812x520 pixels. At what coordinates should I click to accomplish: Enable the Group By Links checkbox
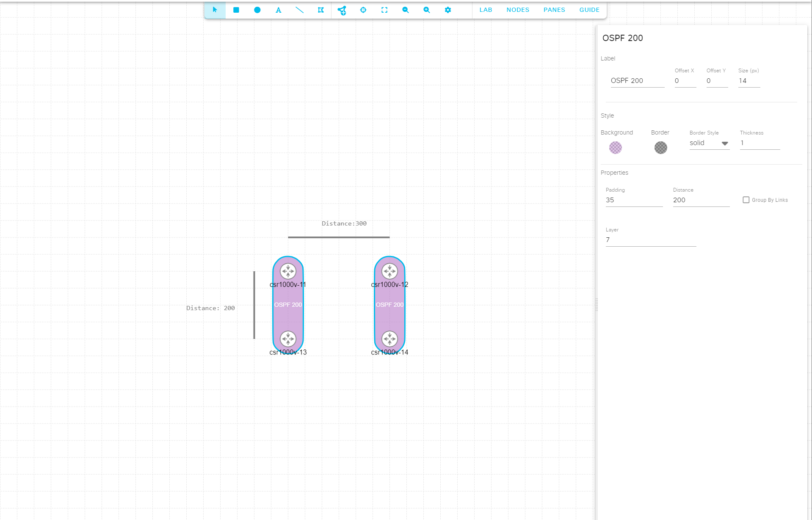click(x=746, y=200)
